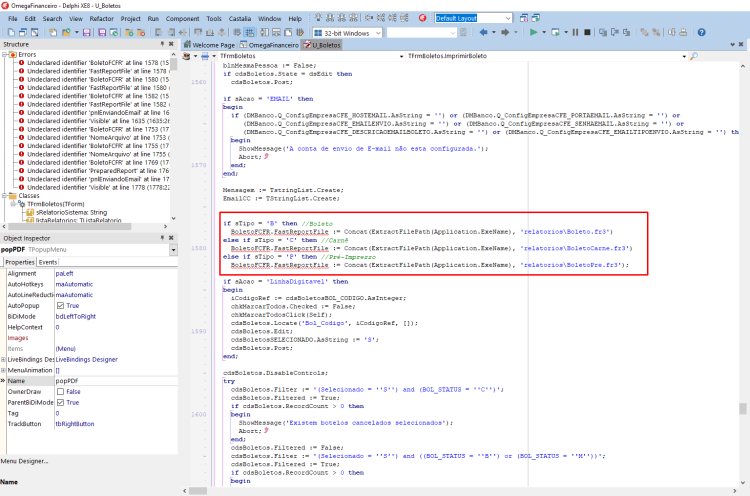The image size is (750, 496).
Task: Close the Structure panel
Action: click(171, 44)
